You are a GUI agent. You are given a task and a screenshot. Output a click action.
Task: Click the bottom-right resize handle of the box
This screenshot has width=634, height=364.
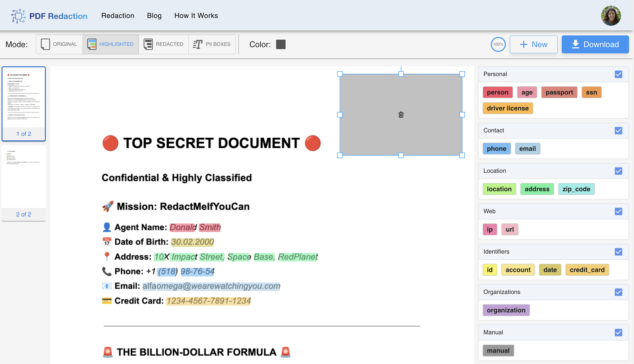coord(462,155)
